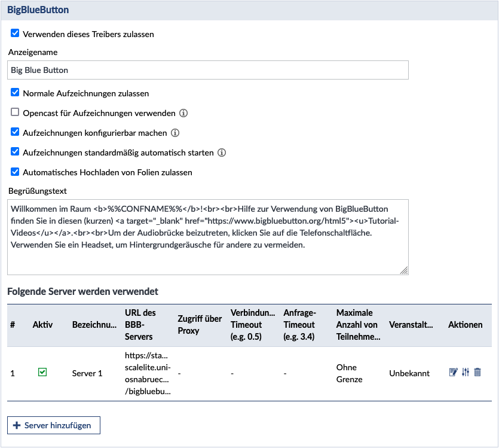Image resolution: width=499 pixels, height=448 pixels.
Task: Enable 'Opencast für Aufzeichnungen verwenden'
Action: (15, 112)
